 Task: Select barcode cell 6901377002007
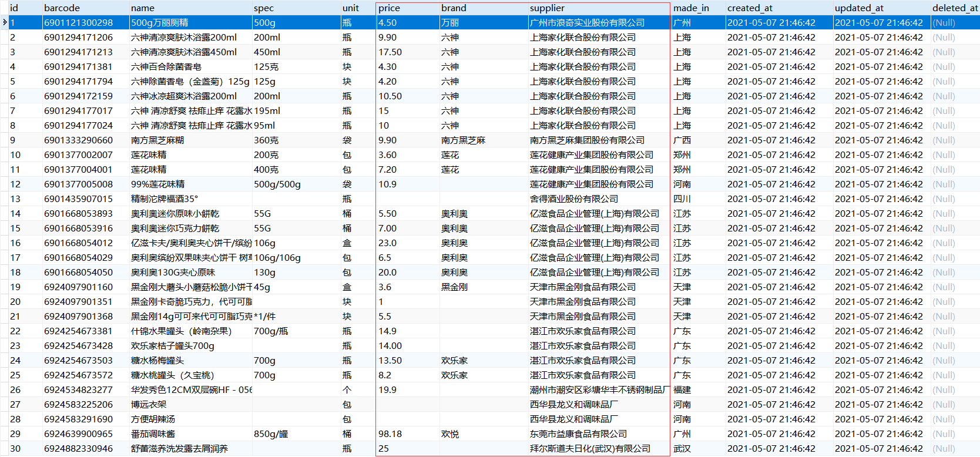coord(86,154)
